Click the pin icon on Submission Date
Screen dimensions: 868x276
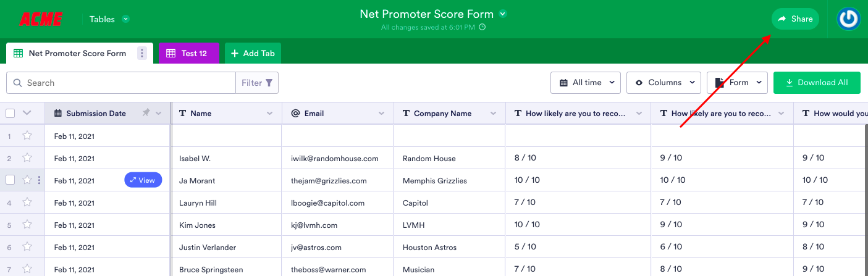click(146, 113)
